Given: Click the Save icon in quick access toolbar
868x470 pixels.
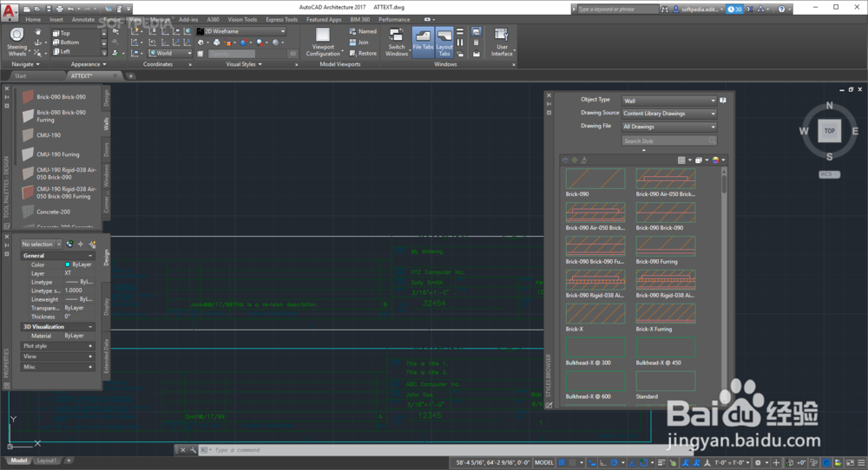Looking at the screenshot, I should point(49,9).
